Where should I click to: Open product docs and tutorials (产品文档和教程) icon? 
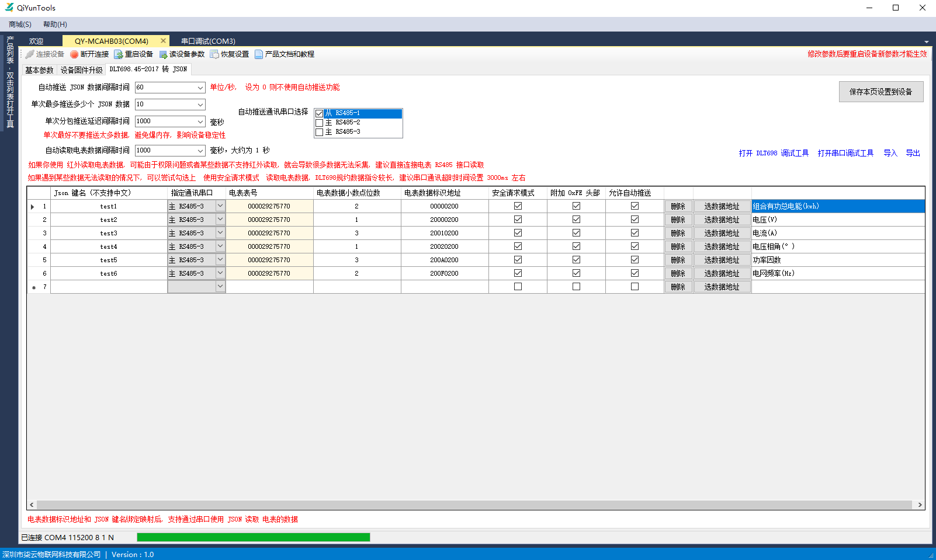coord(259,54)
